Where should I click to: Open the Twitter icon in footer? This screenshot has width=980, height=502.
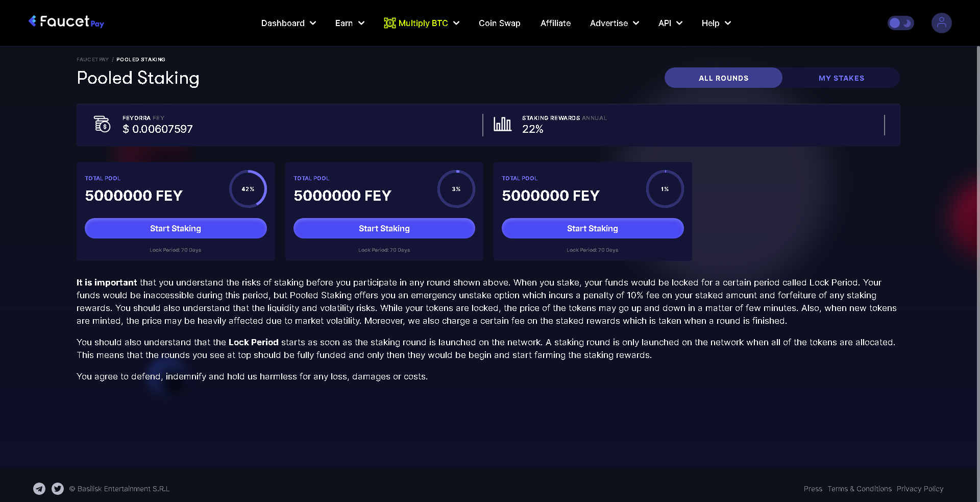pos(58,489)
